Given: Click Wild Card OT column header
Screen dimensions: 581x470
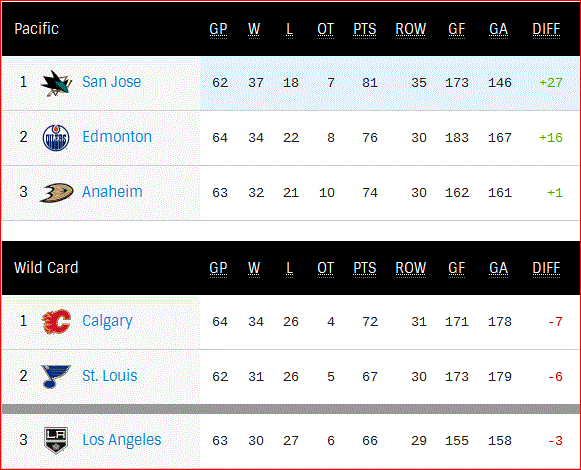Looking at the screenshot, I should (325, 268).
